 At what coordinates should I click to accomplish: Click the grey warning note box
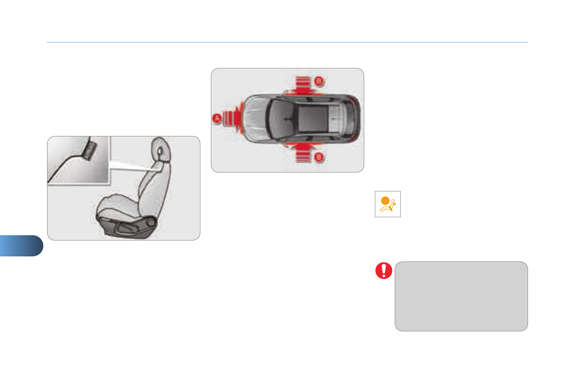(x=461, y=297)
